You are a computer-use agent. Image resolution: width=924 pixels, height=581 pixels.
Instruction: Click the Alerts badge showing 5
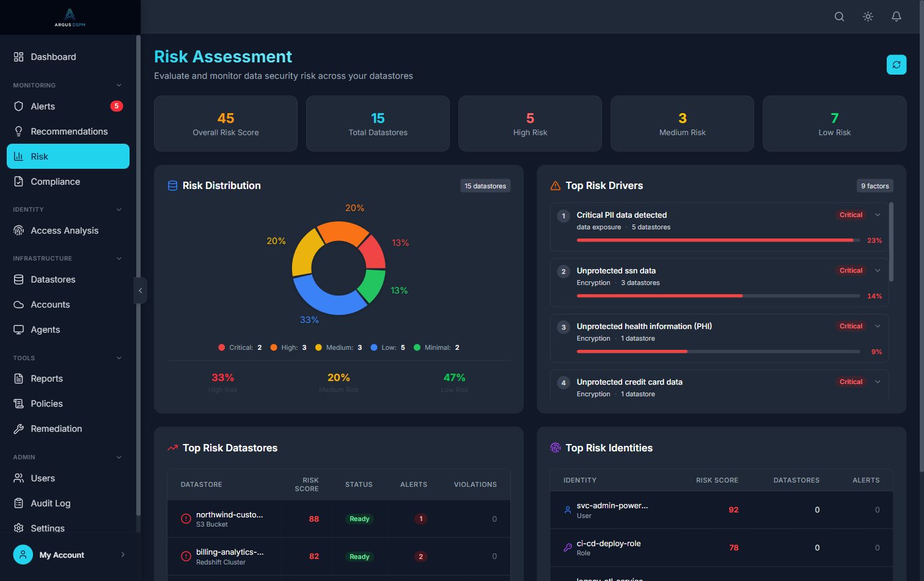116,106
